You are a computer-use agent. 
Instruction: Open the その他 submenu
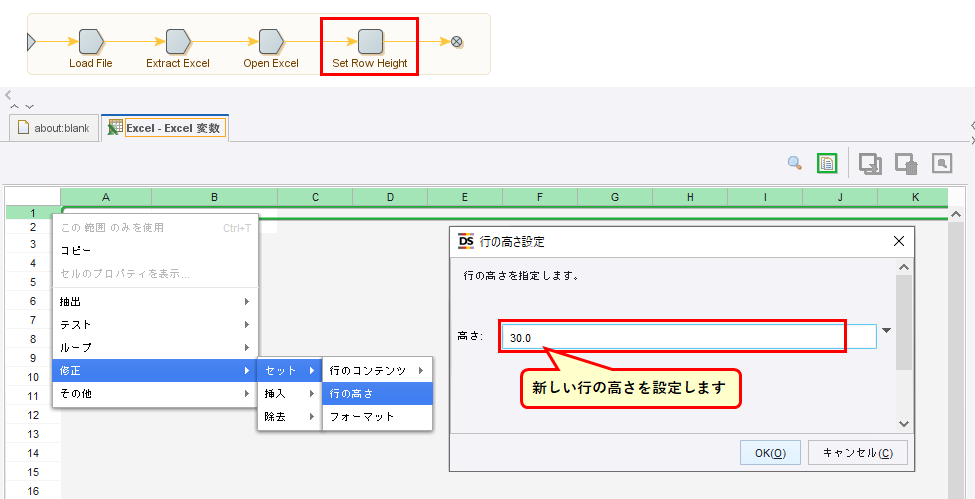coord(155,394)
